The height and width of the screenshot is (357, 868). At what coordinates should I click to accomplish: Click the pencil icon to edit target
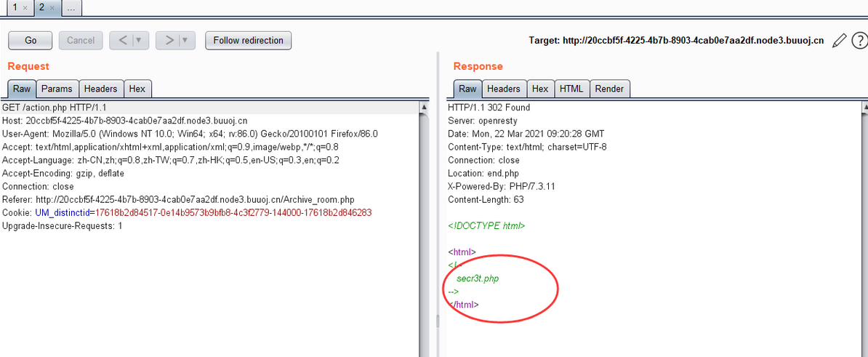[x=839, y=41]
